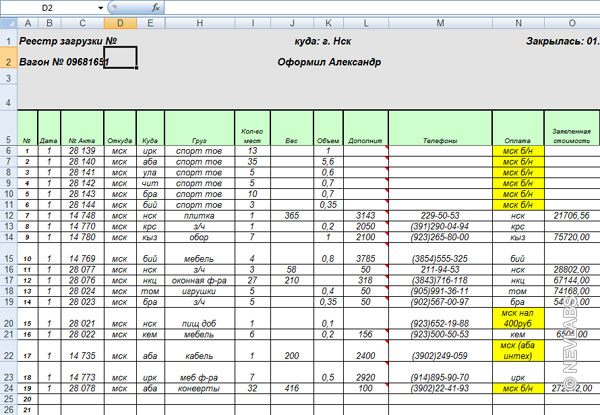Select cell with 'Оформил Александр'
This screenshot has width=600, height=415.
(x=329, y=62)
